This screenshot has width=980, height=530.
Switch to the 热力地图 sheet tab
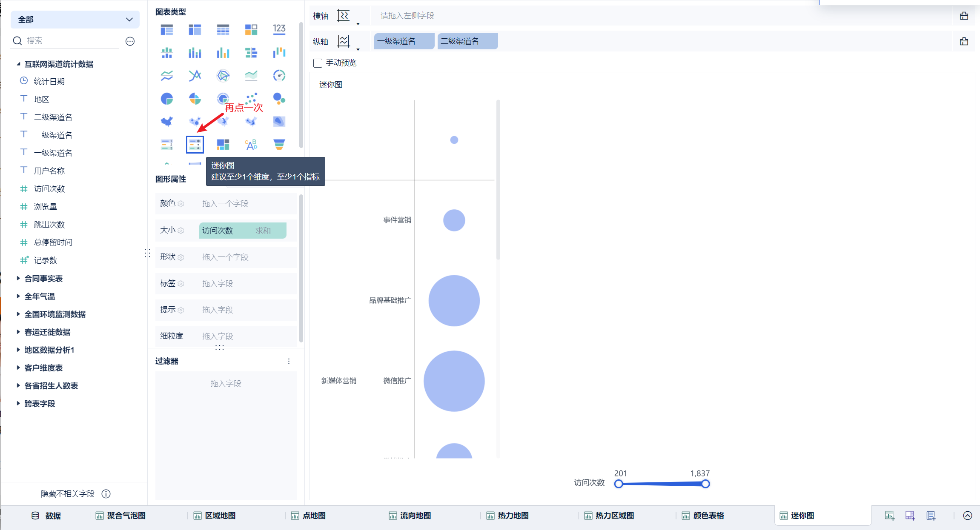tap(513, 516)
